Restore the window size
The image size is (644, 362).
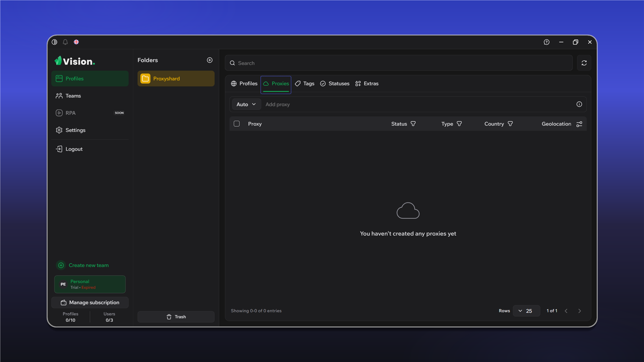pos(576,42)
